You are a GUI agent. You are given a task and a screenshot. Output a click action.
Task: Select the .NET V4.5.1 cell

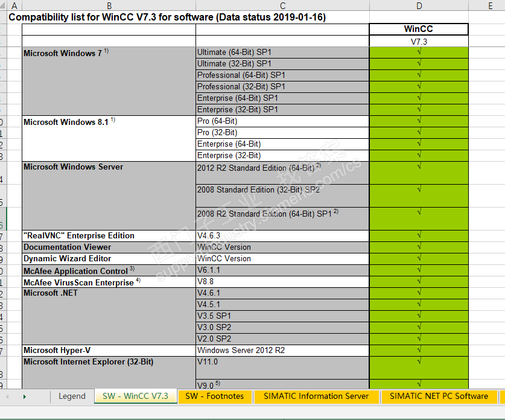click(282, 305)
